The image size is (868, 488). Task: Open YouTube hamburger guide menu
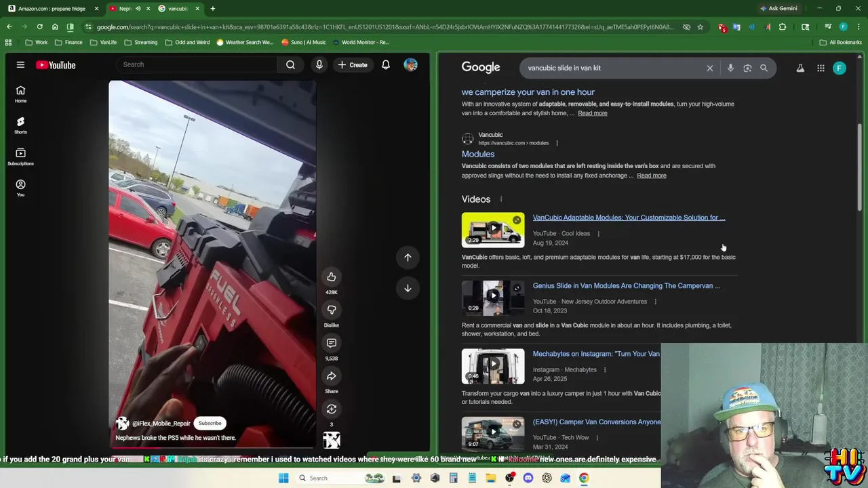click(20, 65)
